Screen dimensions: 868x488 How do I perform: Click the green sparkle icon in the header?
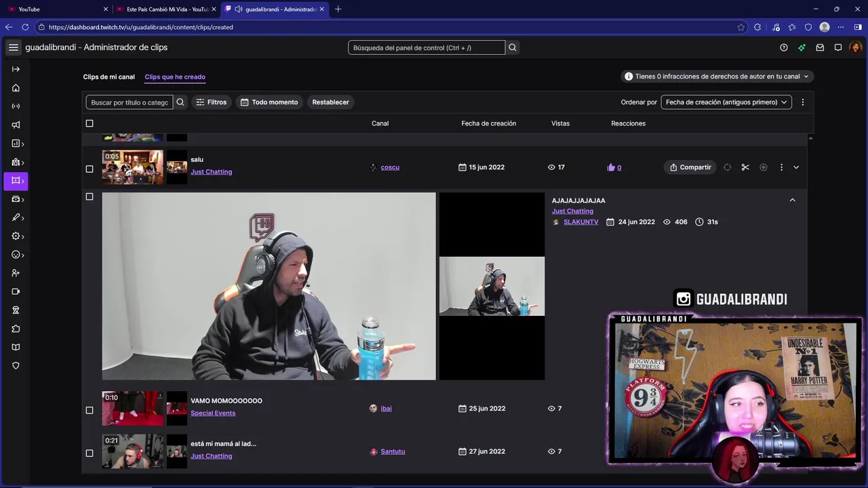point(802,47)
